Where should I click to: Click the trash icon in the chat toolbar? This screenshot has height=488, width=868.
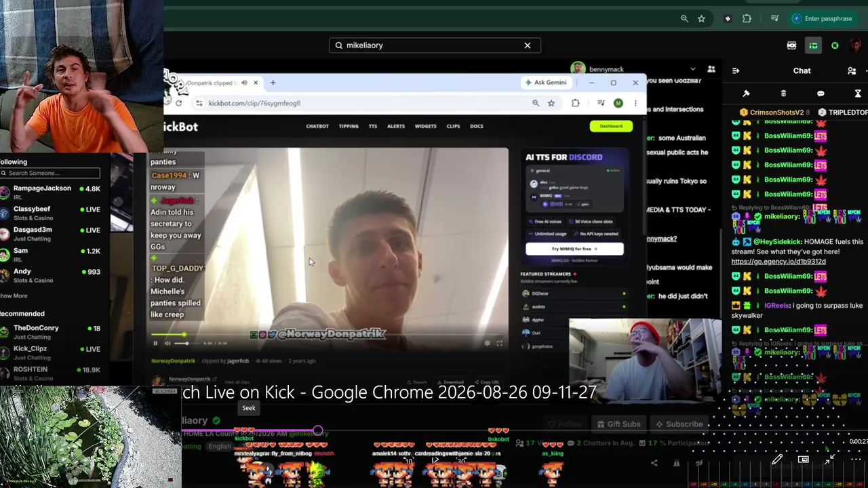click(783, 94)
